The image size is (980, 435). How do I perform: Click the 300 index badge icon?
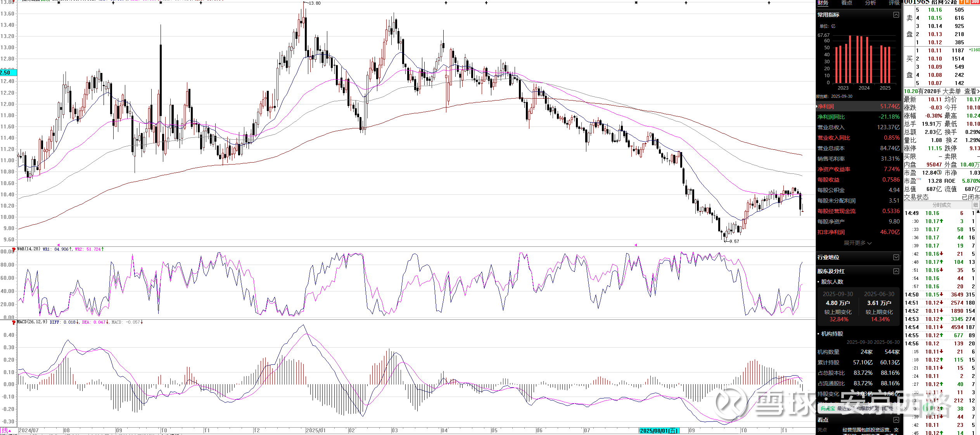975,2
